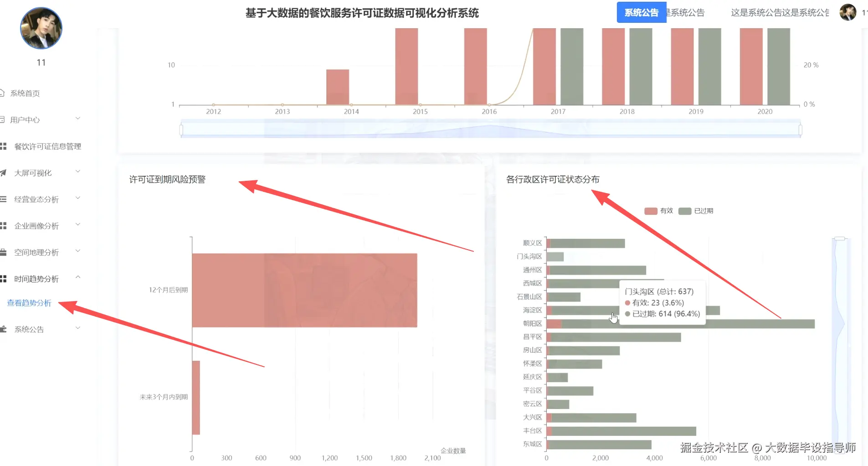Click the 餐饮许可证信息管理 menu entry

[47, 146]
